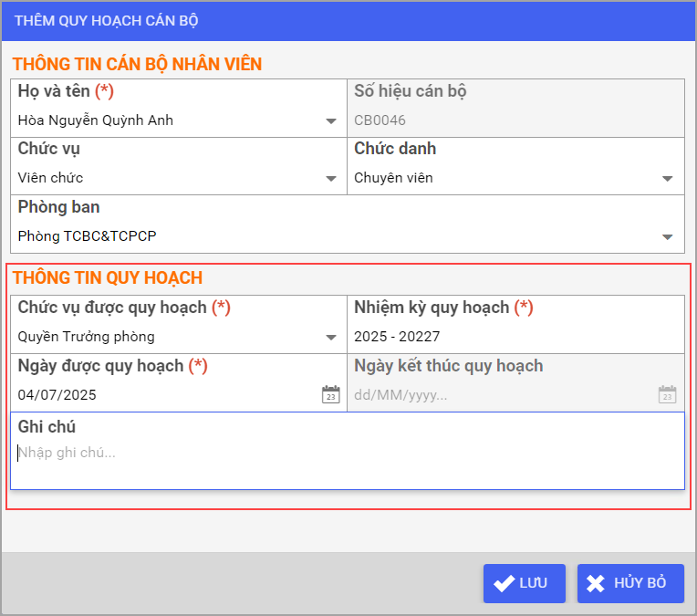697x616 pixels.
Task: Click the Phòng TCBC&TCPCP department value
Action: (x=88, y=236)
